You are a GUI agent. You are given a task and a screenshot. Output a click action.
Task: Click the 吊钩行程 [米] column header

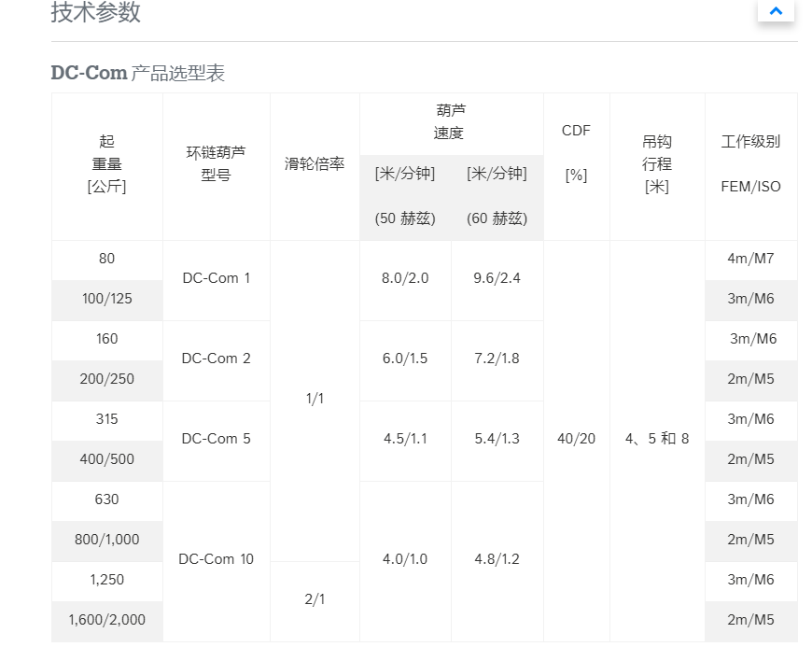click(x=657, y=164)
